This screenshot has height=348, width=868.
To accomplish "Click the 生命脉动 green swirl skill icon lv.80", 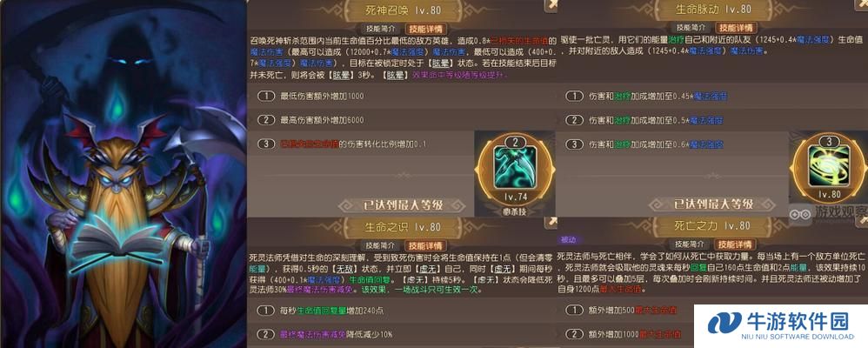I will [x=829, y=167].
